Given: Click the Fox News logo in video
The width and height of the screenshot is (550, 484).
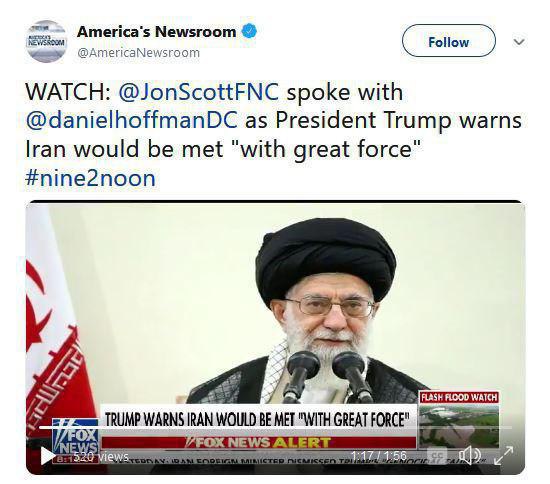Looking at the screenshot, I should 75,438.
